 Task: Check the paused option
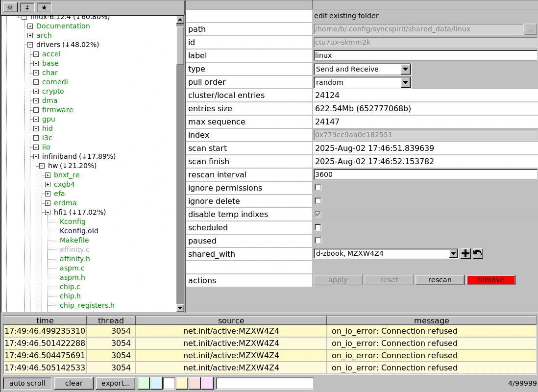coord(318,241)
